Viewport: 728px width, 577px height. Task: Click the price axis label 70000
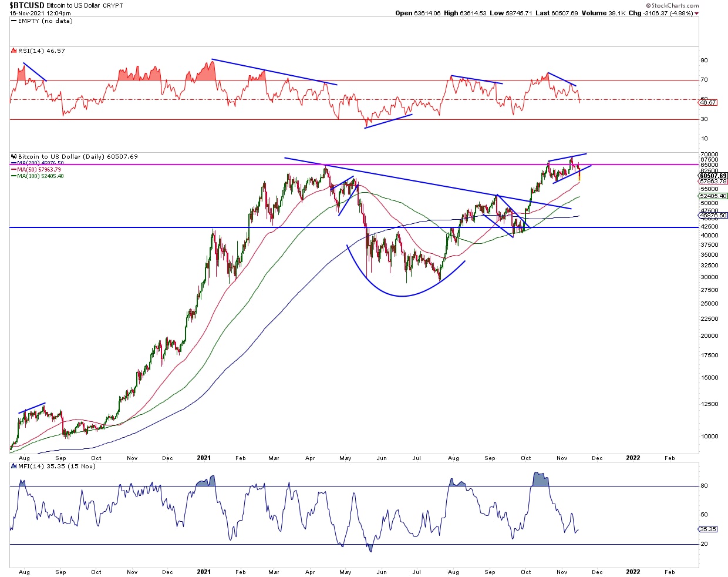(709, 155)
